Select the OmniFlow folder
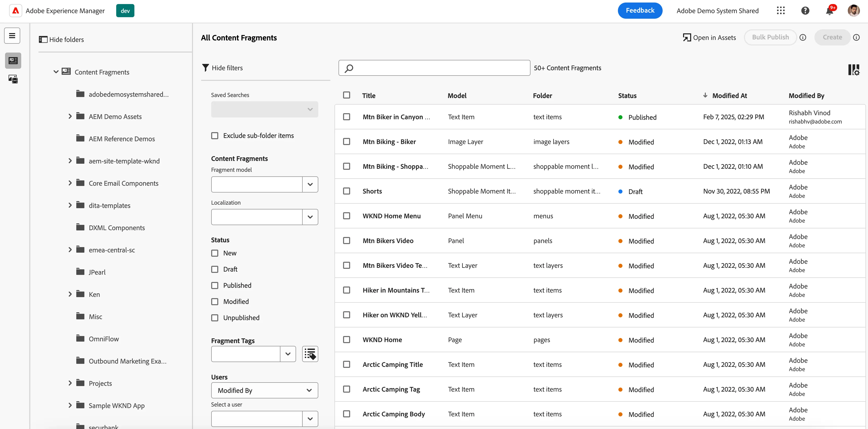868x429 pixels. 103,339
